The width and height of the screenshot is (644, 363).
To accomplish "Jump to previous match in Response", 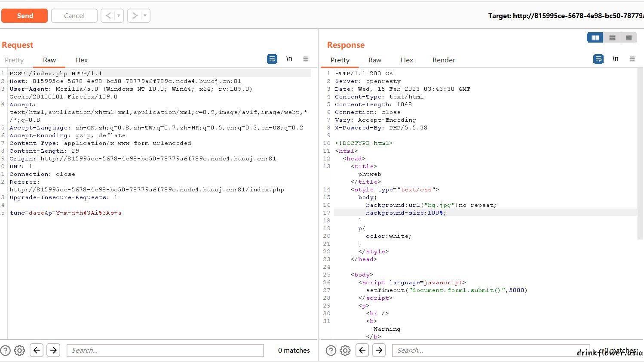I will pyautogui.click(x=362, y=350).
